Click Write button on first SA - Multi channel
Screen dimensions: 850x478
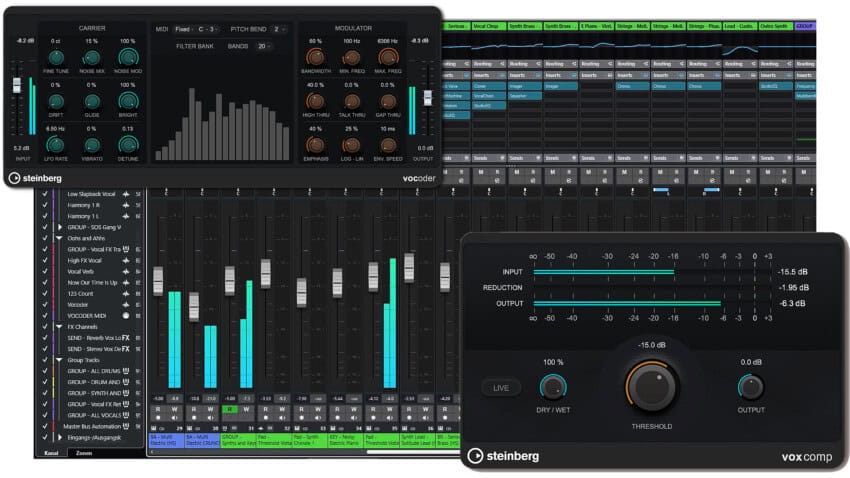(x=175, y=410)
